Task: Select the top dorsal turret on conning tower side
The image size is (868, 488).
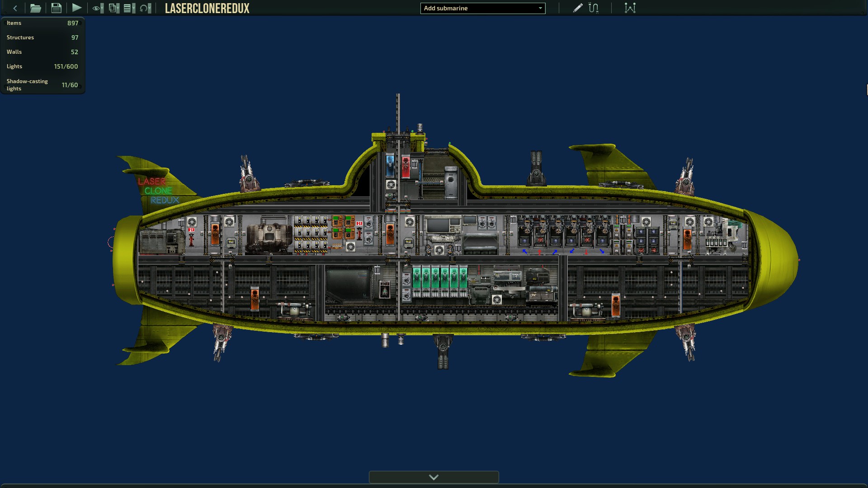Action: [x=536, y=168]
